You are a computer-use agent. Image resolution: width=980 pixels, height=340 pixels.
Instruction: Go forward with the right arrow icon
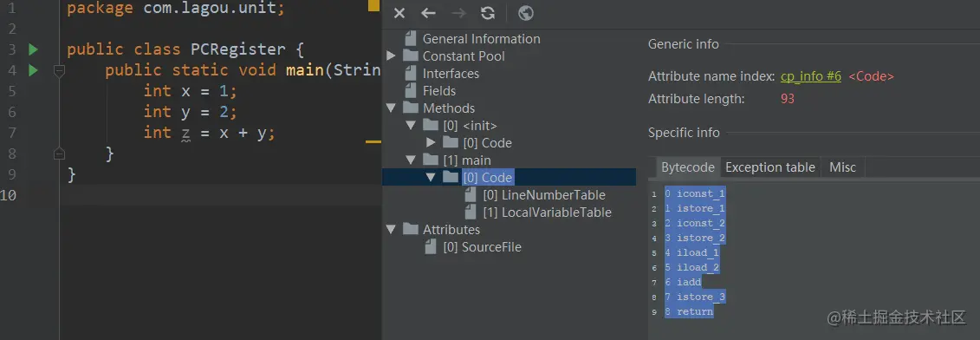458,13
